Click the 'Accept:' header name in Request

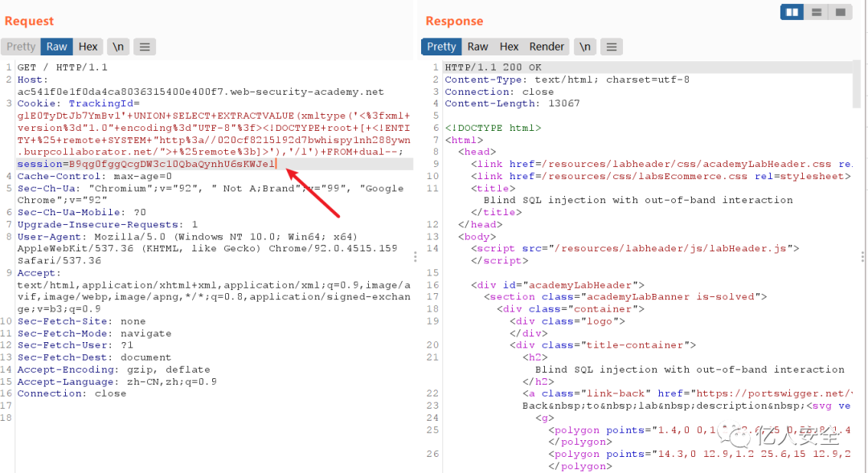[x=39, y=273]
